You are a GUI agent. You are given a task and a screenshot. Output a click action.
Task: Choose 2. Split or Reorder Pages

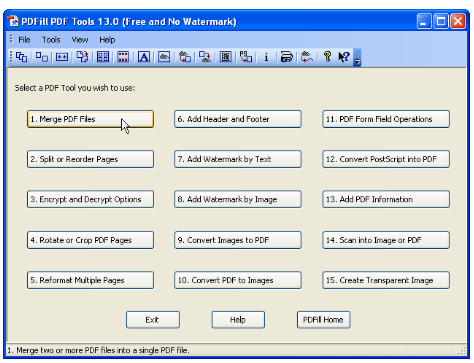point(90,159)
